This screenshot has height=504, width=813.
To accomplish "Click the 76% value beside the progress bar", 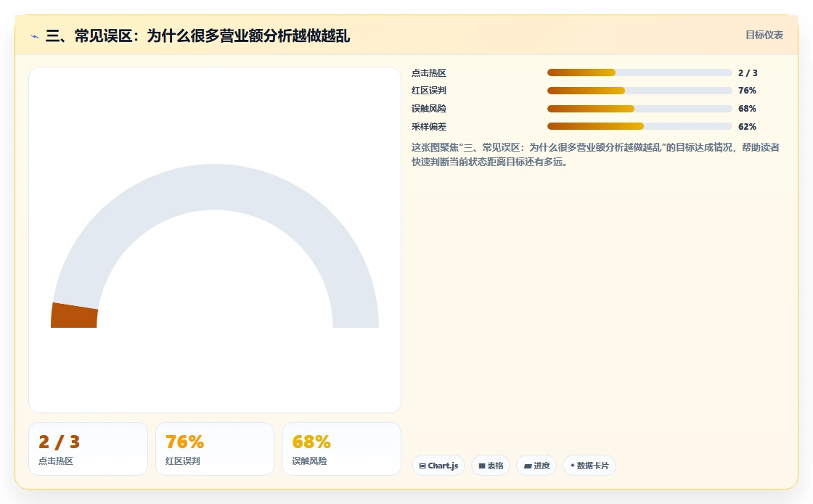I will coord(747,91).
